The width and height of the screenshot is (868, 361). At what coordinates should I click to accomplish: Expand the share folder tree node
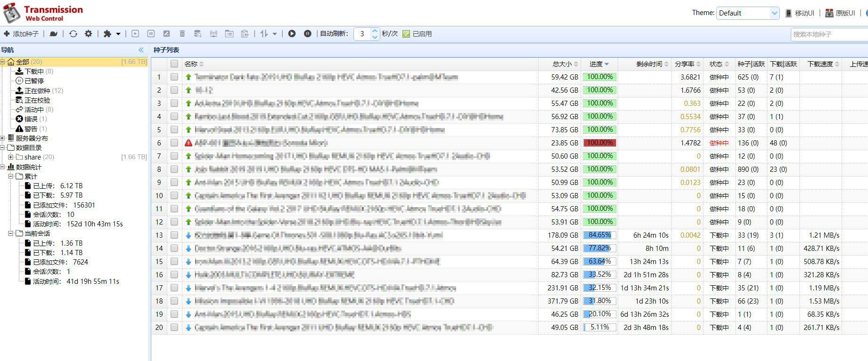(10, 157)
